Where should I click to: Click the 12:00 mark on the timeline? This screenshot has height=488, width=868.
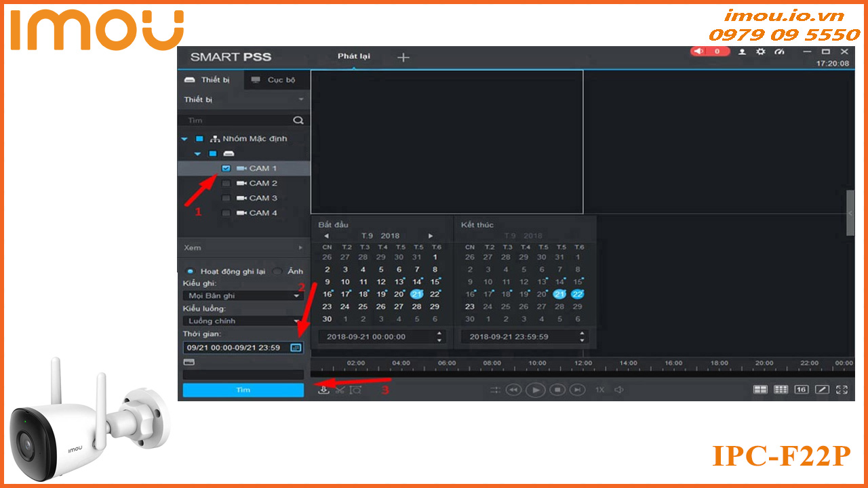(583, 365)
